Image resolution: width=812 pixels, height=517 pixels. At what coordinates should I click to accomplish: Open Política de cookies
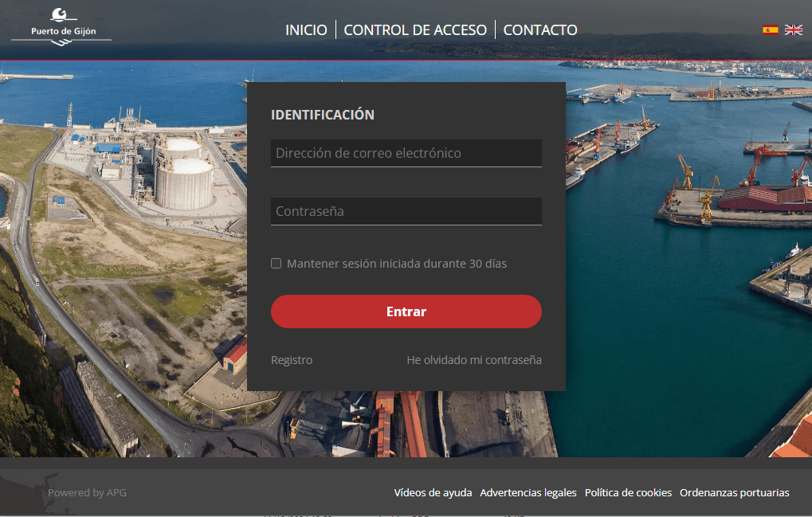pyautogui.click(x=628, y=492)
